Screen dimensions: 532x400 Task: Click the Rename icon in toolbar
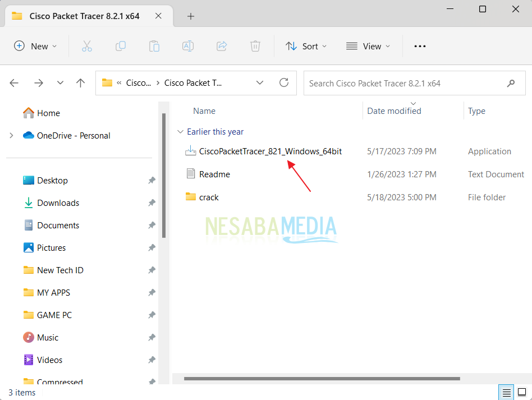tap(188, 46)
